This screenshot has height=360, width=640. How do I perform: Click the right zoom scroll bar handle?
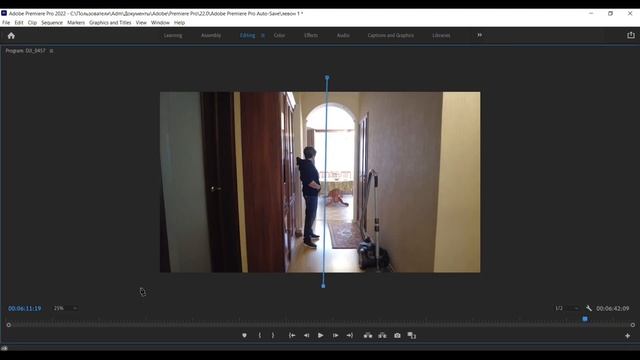pos(633,325)
